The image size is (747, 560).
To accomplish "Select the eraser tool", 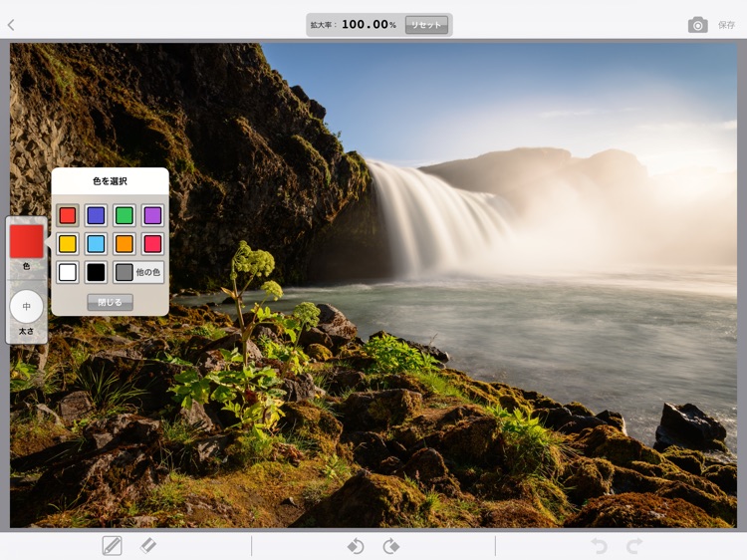I will pyautogui.click(x=148, y=545).
